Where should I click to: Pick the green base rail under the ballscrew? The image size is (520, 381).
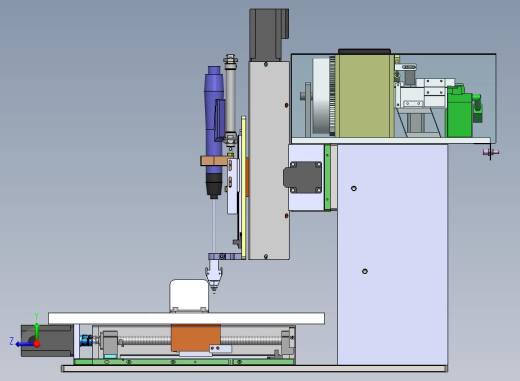point(184,362)
